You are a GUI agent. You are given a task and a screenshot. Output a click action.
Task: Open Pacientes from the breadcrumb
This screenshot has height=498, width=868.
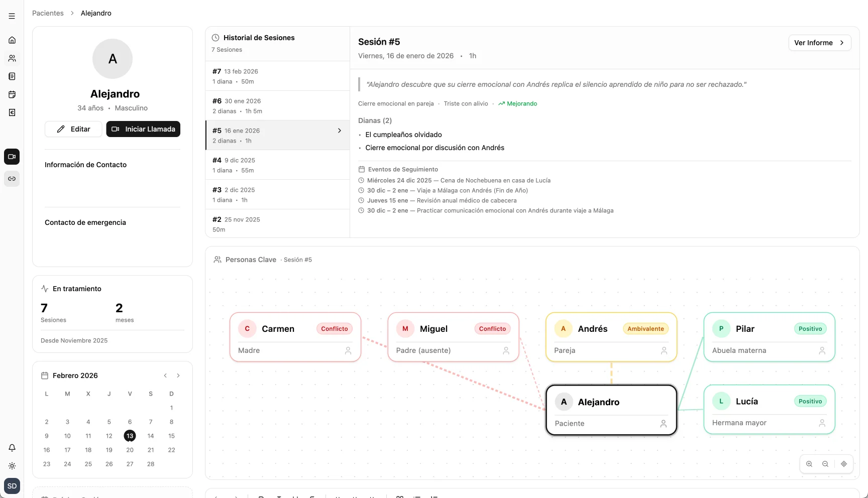pyautogui.click(x=48, y=13)
